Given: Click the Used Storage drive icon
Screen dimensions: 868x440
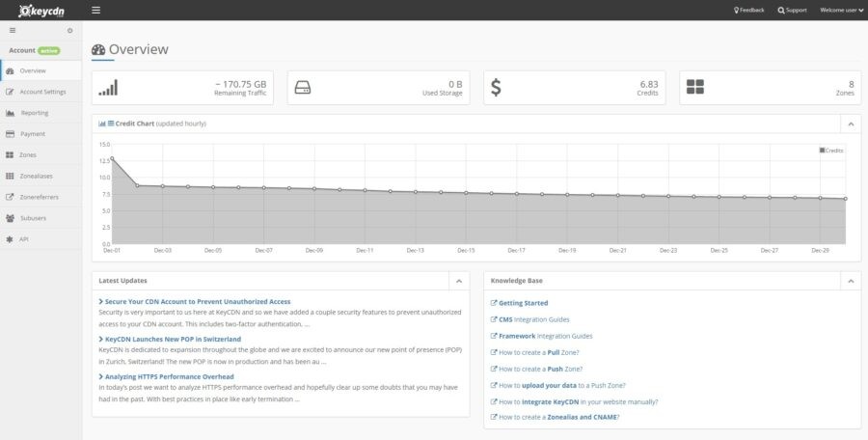Looking at the screenshot, I should pos(303,88).
